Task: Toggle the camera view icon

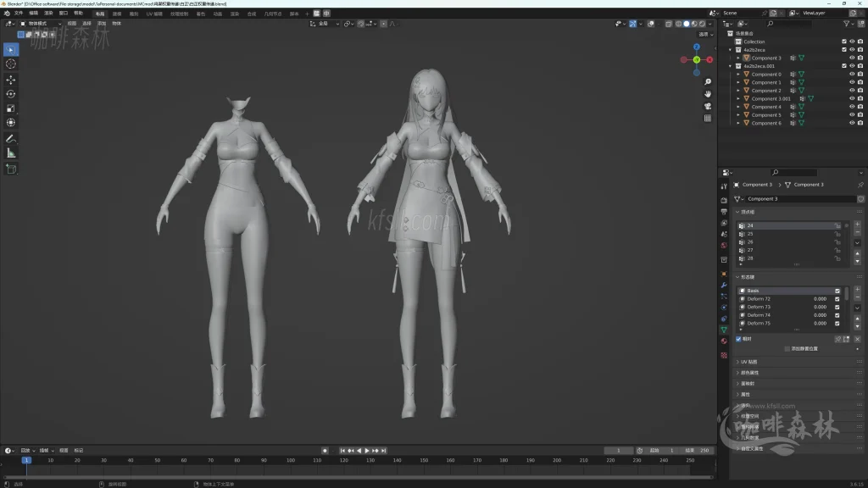Action: [708, 106]
